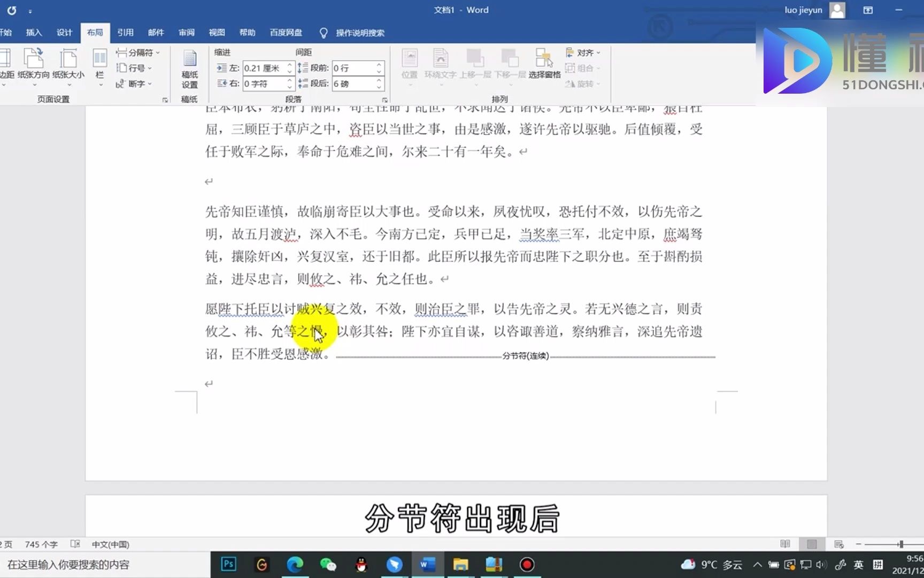This screenshot has height=578, width=924.
Task: Click the 页面设置 dialog launcher arrow
Action: point(165,100)
